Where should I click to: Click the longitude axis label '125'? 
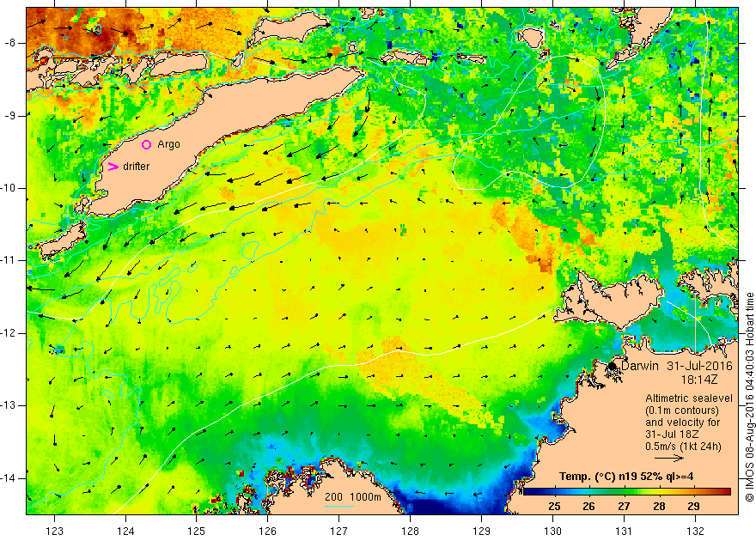196,532
